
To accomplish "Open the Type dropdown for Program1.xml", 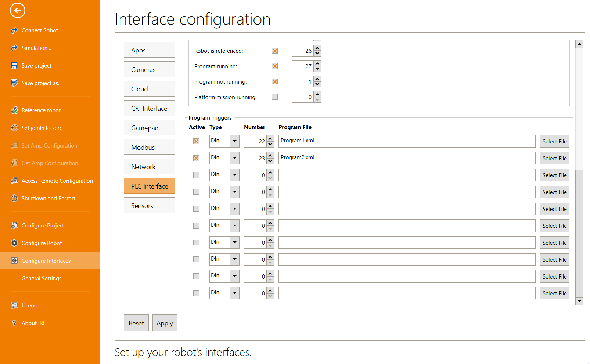I will (x=234, y=141).
